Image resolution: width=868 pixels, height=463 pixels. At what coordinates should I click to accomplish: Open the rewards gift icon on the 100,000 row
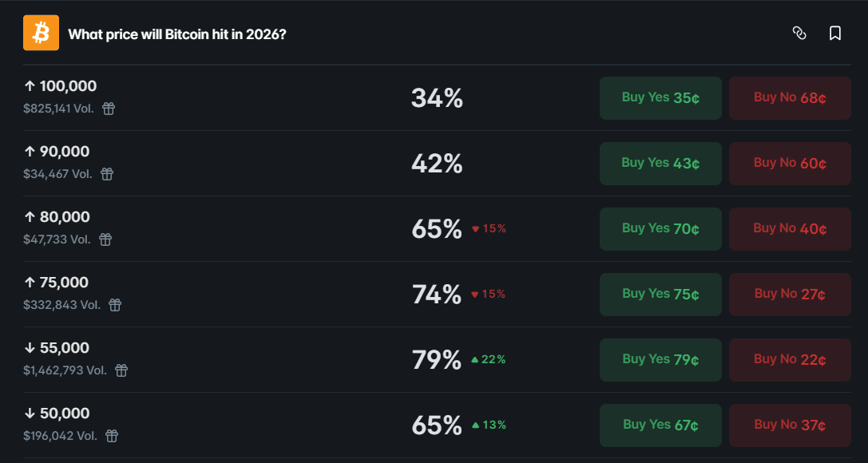(x=109, y=109)
